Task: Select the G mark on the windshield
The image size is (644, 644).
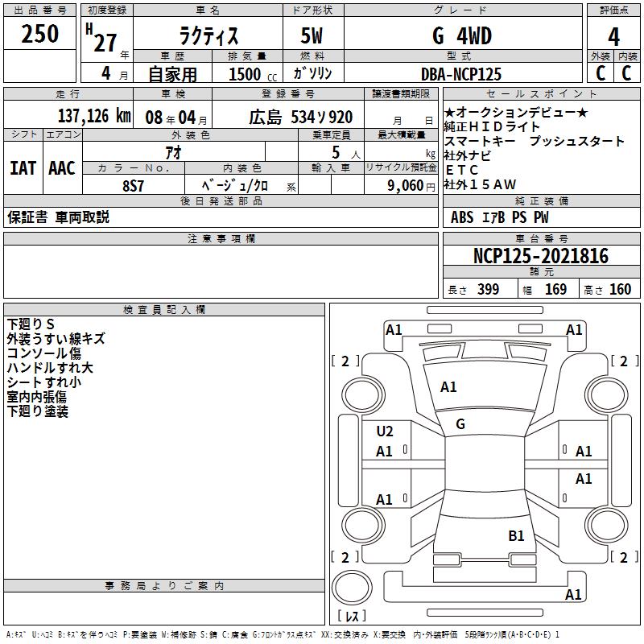Action: pyautogui.click(x=460, y=424)
